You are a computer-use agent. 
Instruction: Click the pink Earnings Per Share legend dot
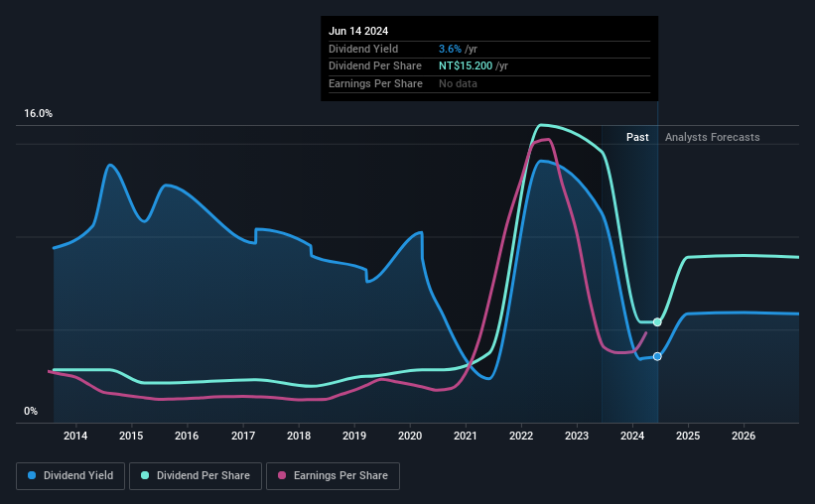282,475
